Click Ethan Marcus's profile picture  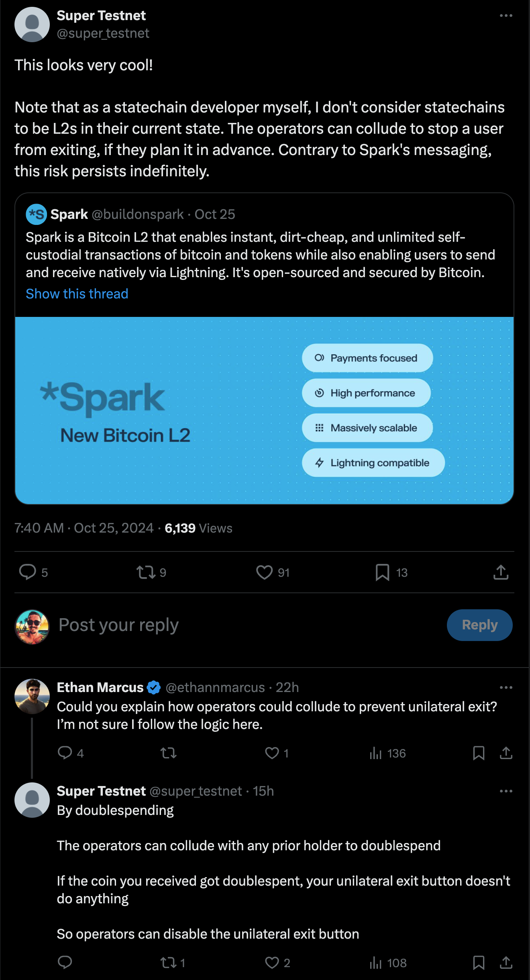click(32, 696)
